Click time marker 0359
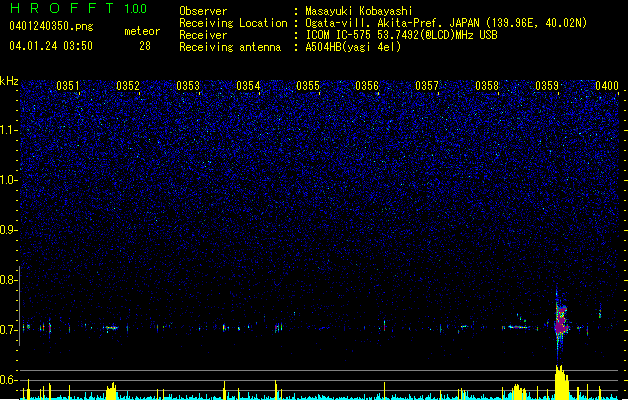Image resolution: width=629 pixels, height=400 pixels. point(547,86)
